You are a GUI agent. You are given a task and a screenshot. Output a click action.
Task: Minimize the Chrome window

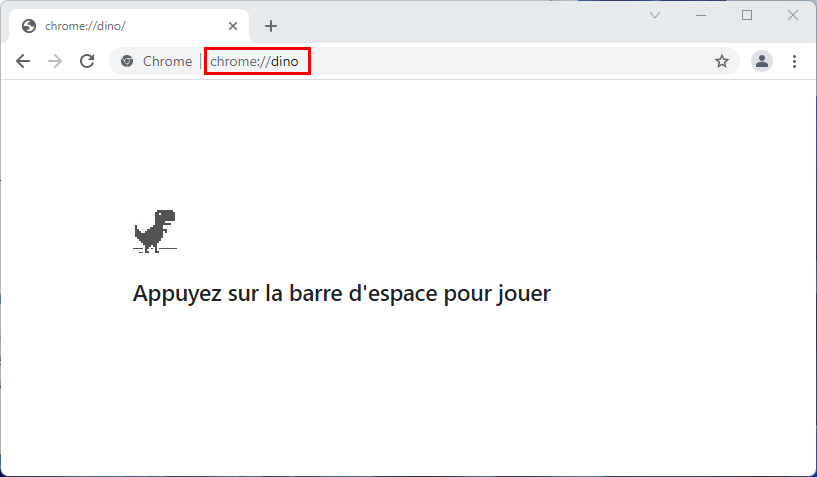tap(701, 15)
